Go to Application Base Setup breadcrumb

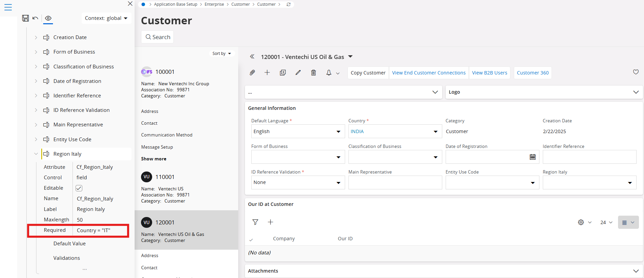point(175,4)
